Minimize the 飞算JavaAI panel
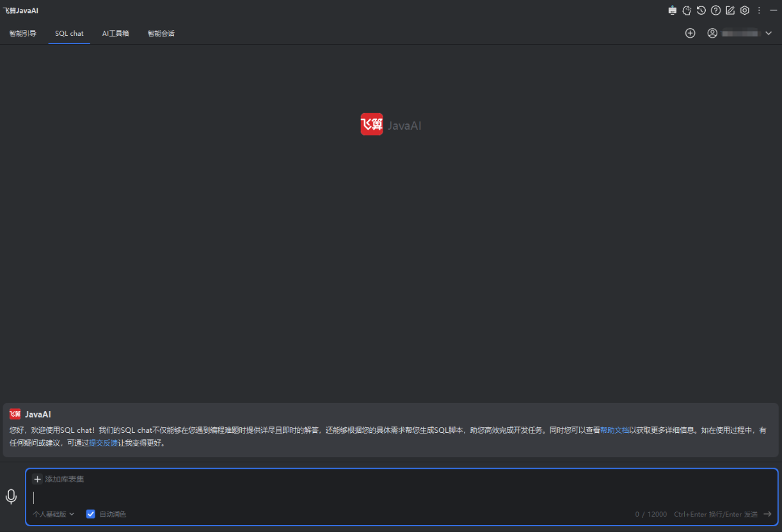 pyautogui.click(x=773, y=10)
